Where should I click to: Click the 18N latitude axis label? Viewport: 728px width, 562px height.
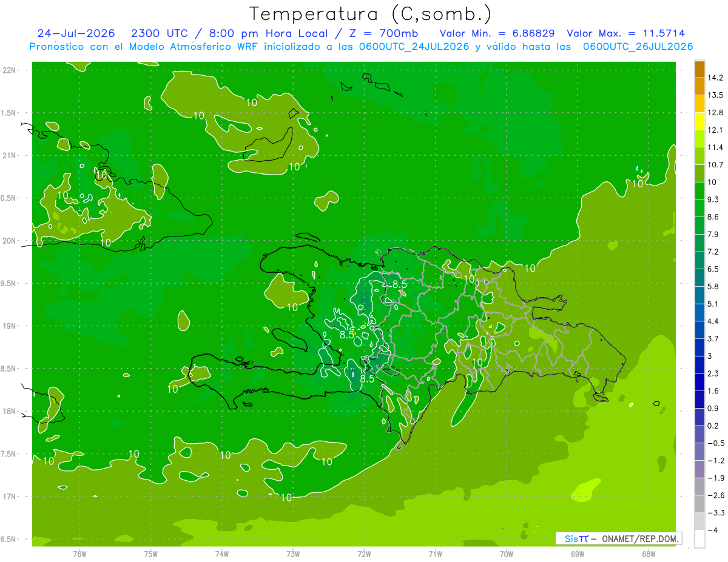[x=8, y=412]
